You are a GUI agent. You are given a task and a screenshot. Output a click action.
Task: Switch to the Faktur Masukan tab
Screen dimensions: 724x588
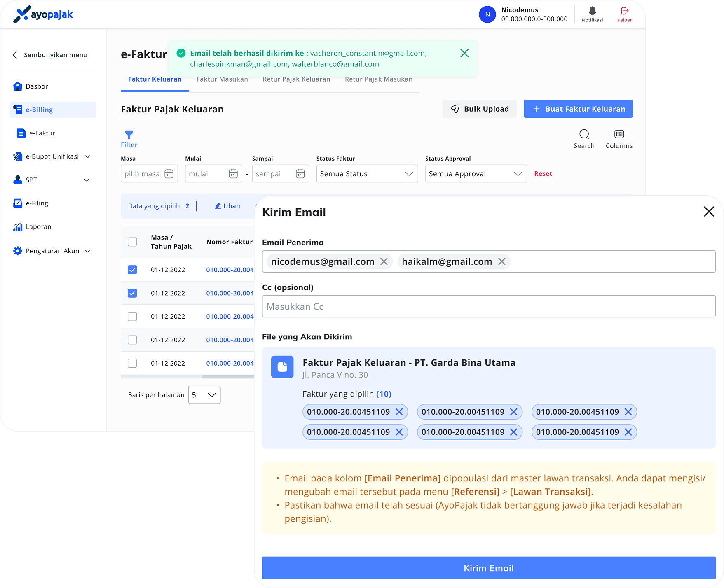click(222, 79)
